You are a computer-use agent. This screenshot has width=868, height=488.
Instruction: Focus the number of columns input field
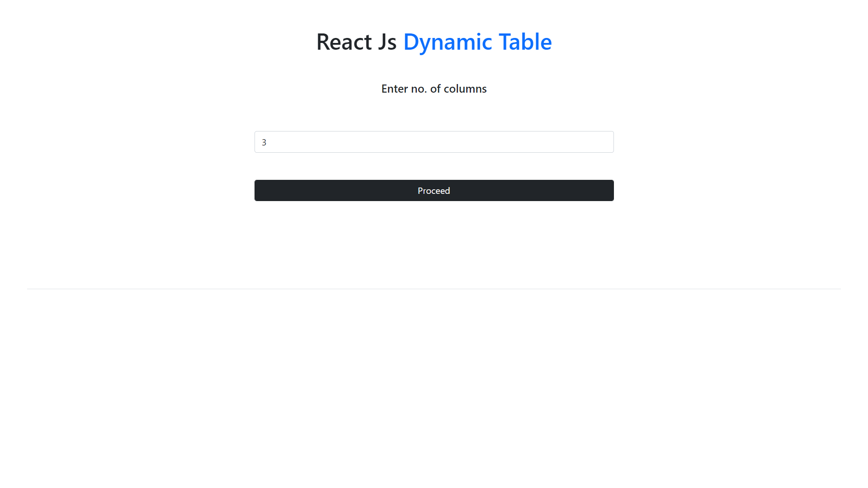[x=434, y=142]
